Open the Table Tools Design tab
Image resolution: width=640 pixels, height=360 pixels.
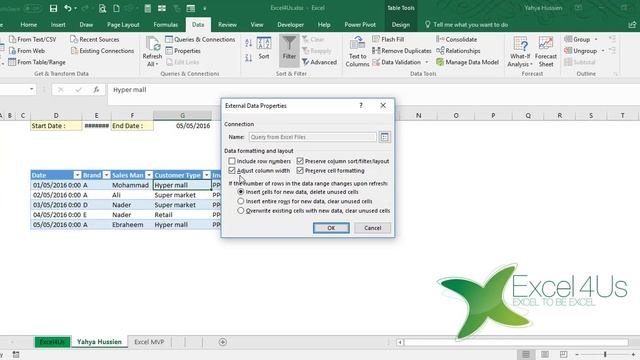point(400,24)
